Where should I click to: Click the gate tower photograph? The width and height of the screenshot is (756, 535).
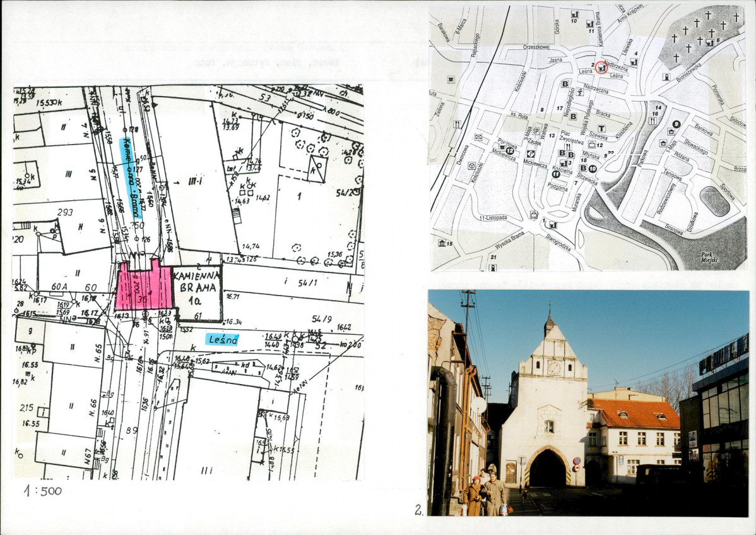pyautogui.click(x=588, y=403)
